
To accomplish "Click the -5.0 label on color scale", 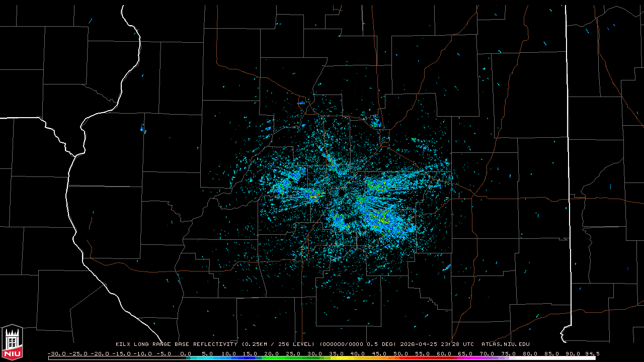I will click(x=164, y=353).
